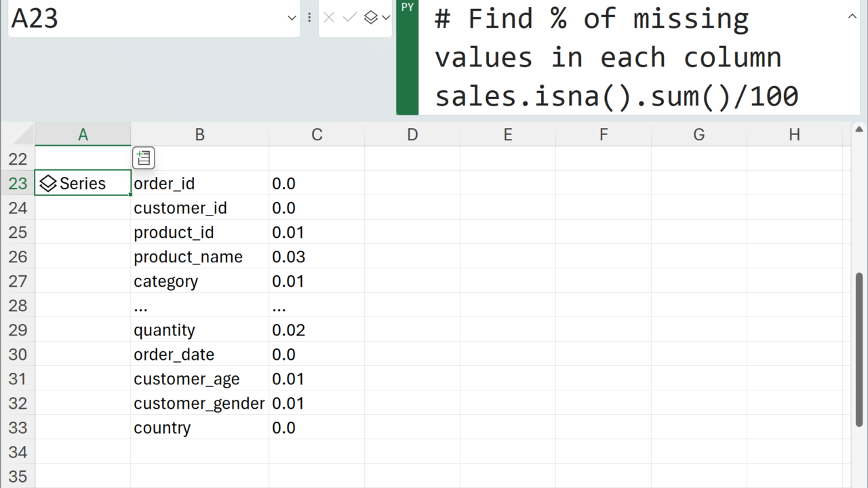Screen dimensions: 868x488
Task: Click the enter checkmark in formula bar
Action: [x=350, y=18]
